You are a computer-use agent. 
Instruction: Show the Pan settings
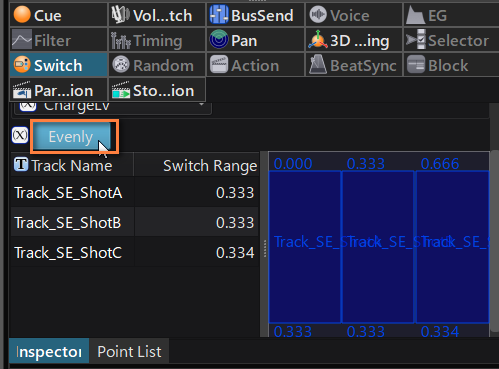255,40
